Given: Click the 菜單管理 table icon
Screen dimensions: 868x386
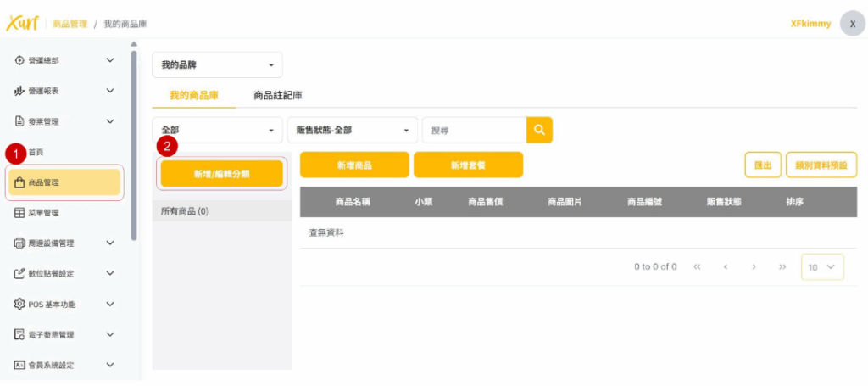Looking at the screenshot, I should [19, 213].
